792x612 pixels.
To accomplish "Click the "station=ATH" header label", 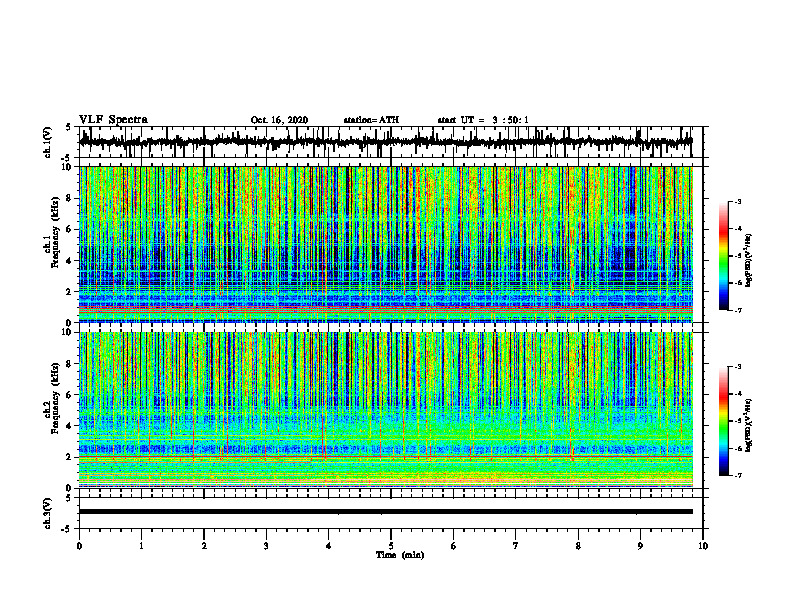I will pyautogui.click(x=371, y=120).
